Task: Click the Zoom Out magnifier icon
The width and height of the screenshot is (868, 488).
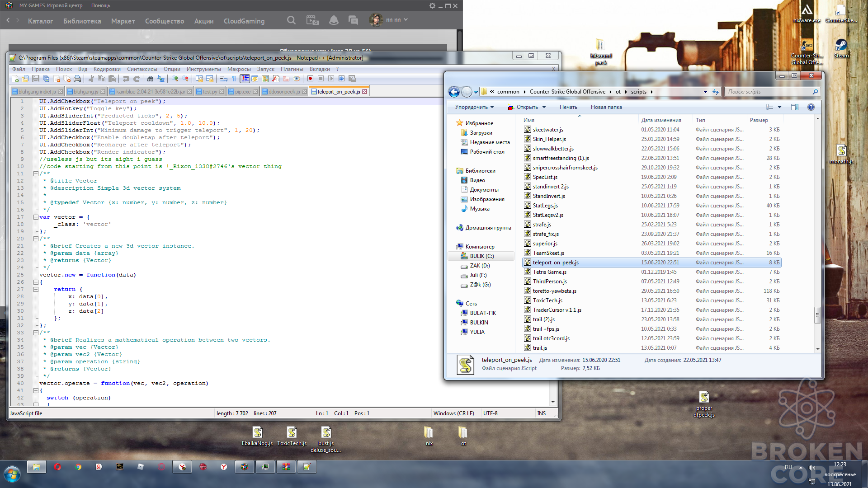Action: pos(185,79)
